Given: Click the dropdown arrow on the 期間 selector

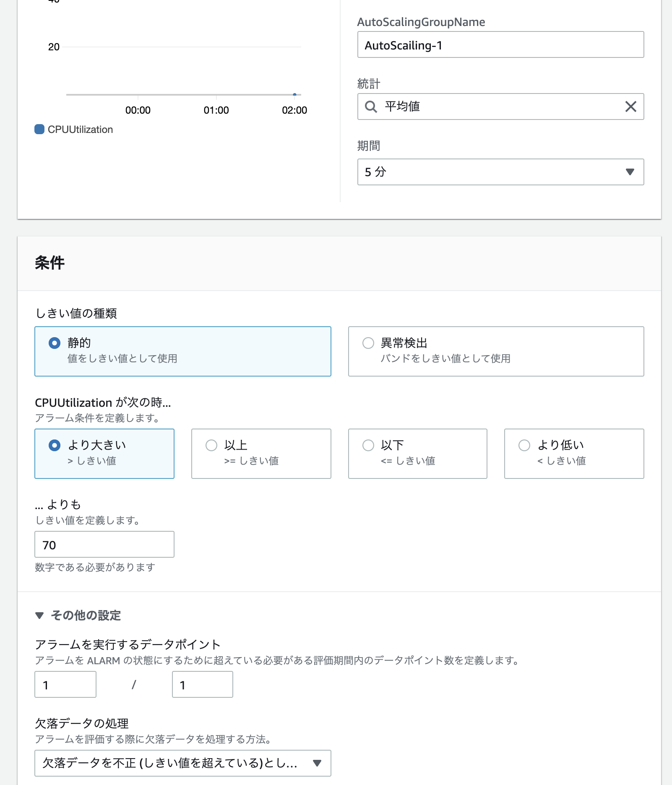Looking at the screenshot, I should tap(629, 172).
